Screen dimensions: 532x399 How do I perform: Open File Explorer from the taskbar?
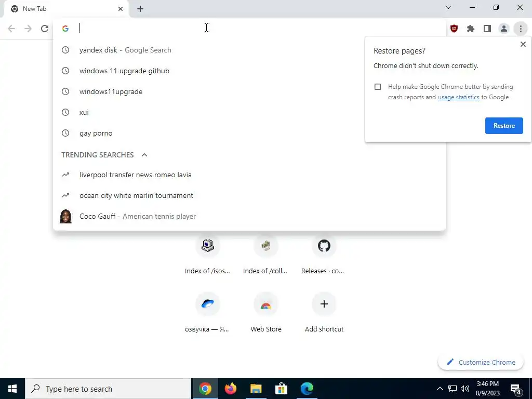click(256, 389)
